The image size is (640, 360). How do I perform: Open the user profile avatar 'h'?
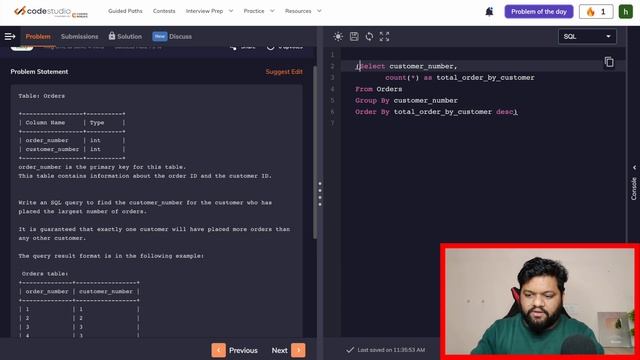click(x=626, y=11)
